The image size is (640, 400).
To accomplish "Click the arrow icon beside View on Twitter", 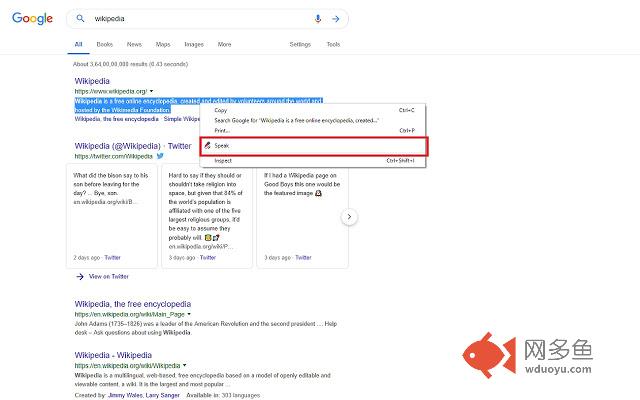I will point(80,277).
